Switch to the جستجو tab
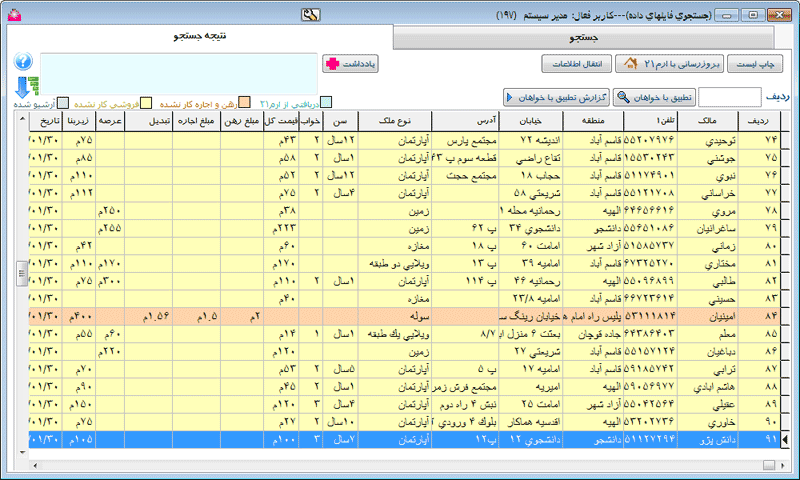Image resolution: width=800 pixels, height=480 pixels. (584, 38)
